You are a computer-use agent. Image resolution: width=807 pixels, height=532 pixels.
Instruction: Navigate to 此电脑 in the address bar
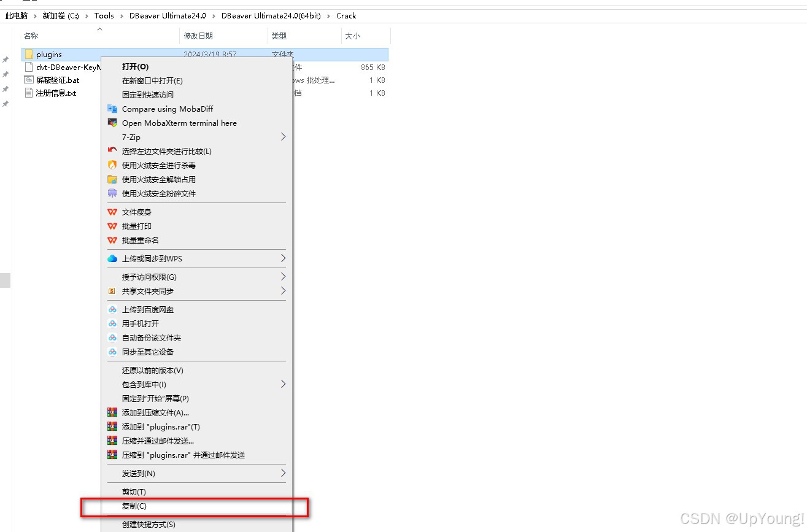click(x=17, y=16)
